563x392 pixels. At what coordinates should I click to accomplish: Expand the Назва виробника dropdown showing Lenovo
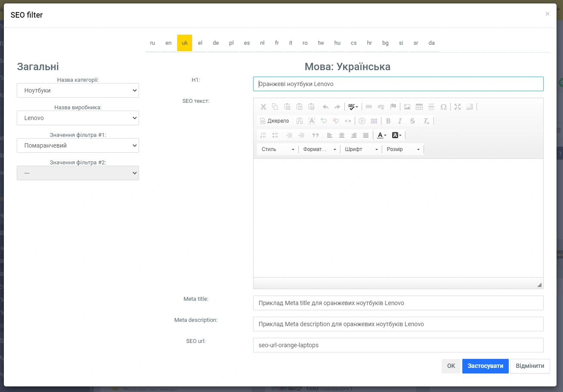pyautogui.click(x=78, y=118)
